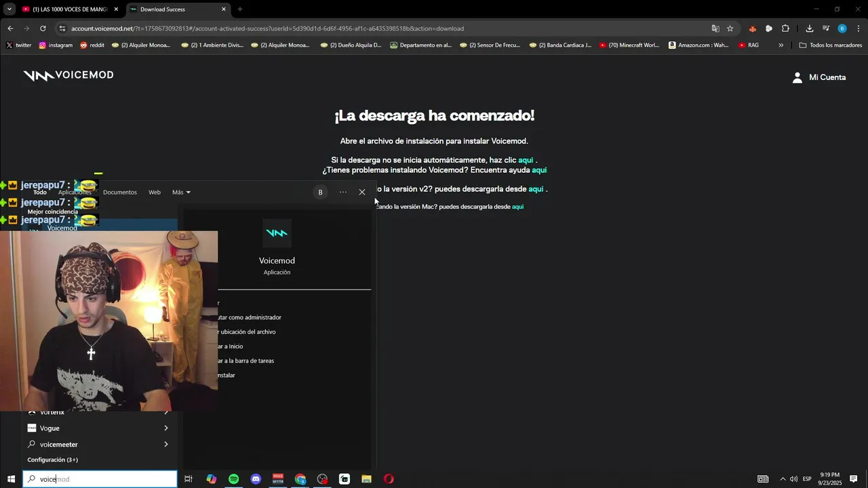The image size is (868, 488).
Task: Expand arrow next to Vogue suggestion
Action: [166, 428]
